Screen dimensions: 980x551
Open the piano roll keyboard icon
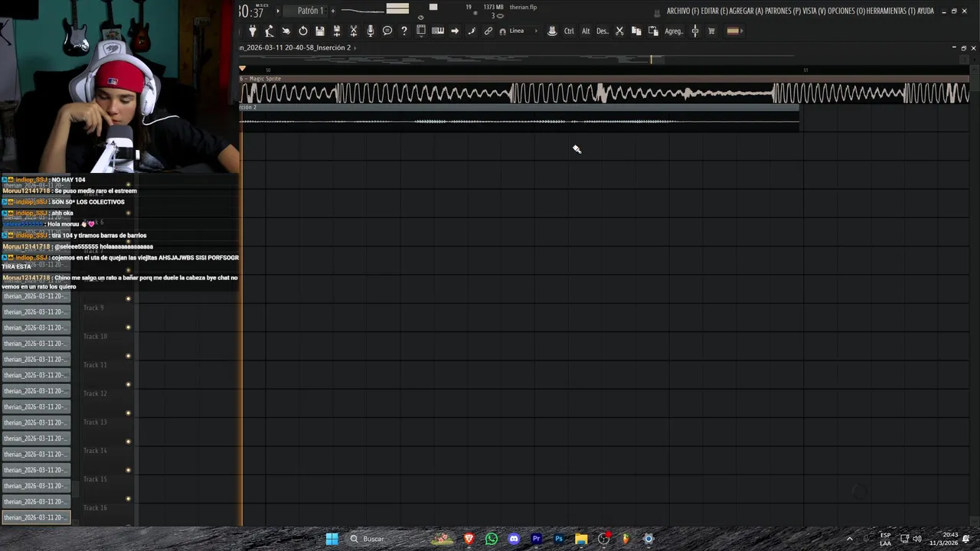pos(438,31)
